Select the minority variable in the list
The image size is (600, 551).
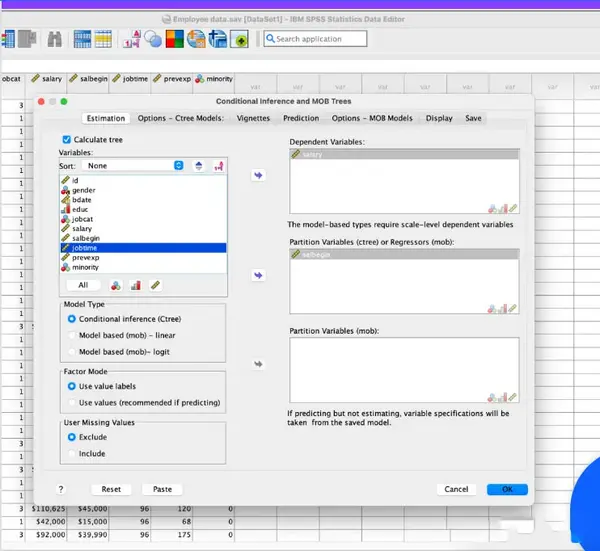143,267
